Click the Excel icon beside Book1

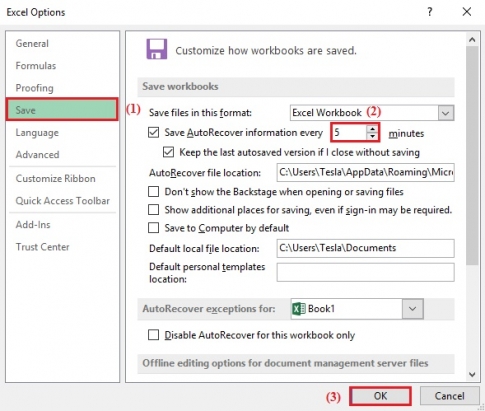point(298,309)
